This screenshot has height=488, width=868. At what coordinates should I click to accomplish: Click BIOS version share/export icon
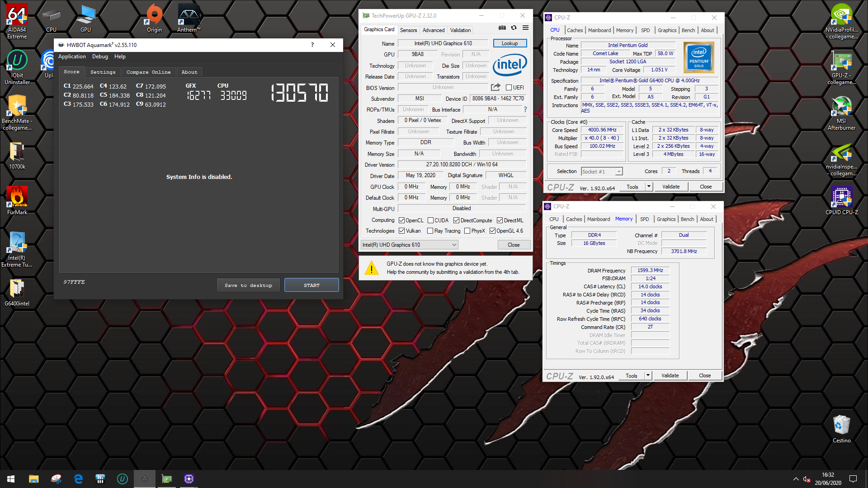point(495,87)
